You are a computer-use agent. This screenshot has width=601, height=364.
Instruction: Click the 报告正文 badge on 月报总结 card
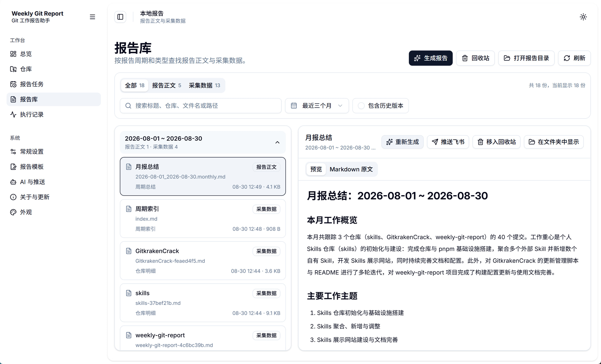pos(266,167)
